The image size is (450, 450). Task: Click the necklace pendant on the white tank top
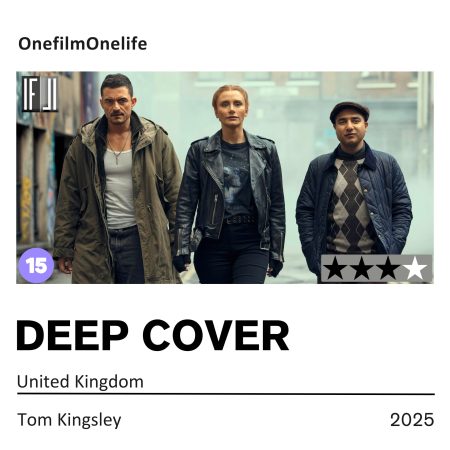pyautogui.click(x=117, y=161)
